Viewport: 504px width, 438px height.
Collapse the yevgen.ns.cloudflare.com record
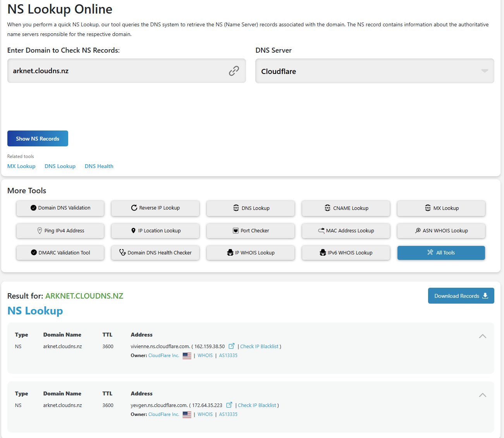coord(482,395)
